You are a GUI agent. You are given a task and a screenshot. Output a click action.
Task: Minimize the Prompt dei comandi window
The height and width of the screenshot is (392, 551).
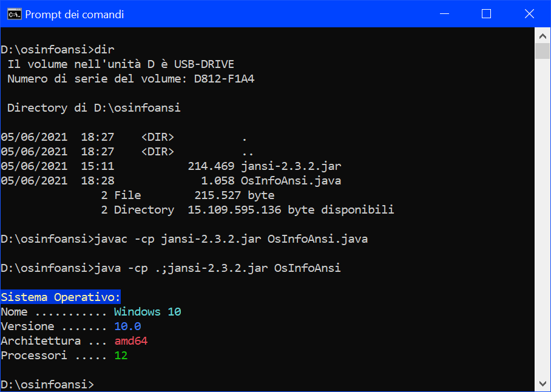pos(445,14)
